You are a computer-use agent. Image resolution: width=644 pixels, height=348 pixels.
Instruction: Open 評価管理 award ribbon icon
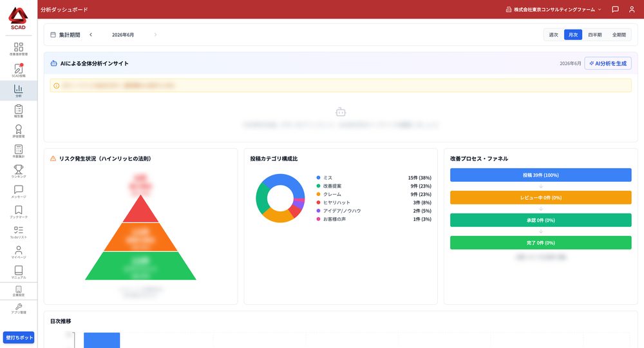click(19, 129)
